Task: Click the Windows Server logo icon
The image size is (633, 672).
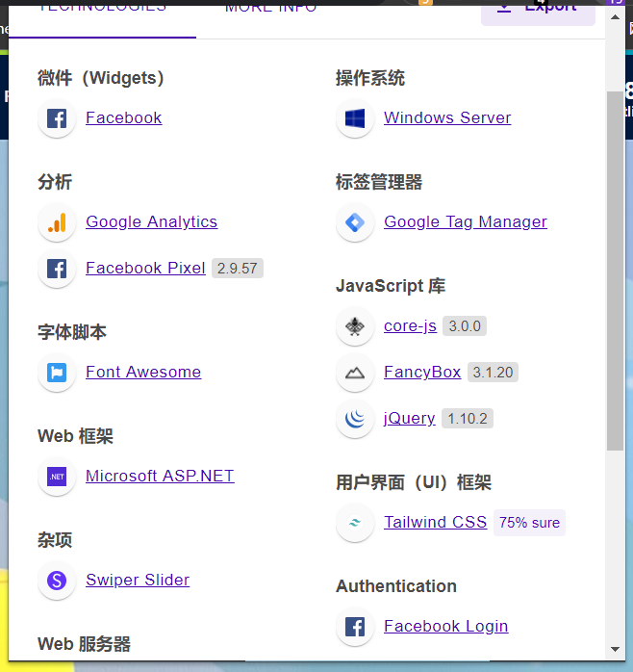Action: 355,118
